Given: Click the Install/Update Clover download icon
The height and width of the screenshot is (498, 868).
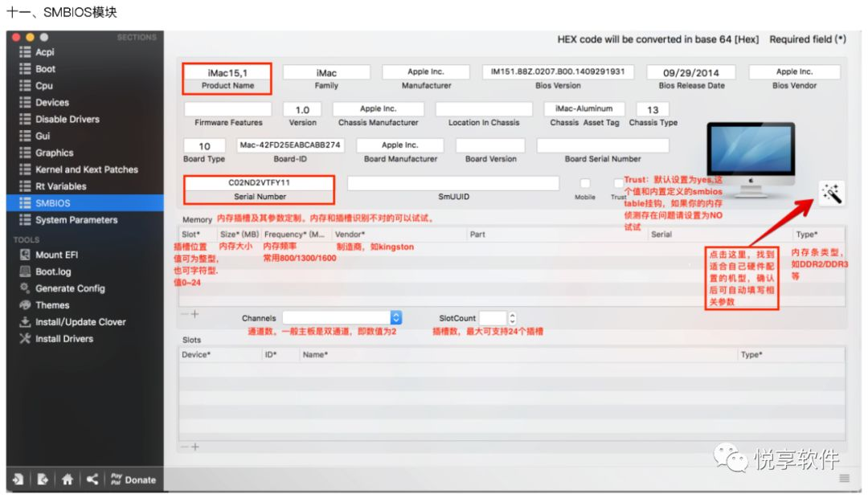Looking at the screenshot, I should [25, 321].
